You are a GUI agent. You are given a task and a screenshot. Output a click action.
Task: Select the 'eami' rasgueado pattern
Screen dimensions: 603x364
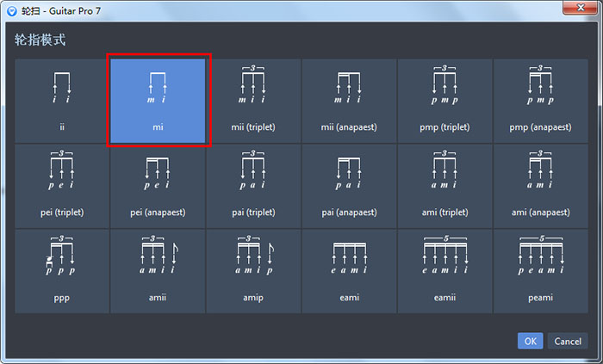pos(349,271)
